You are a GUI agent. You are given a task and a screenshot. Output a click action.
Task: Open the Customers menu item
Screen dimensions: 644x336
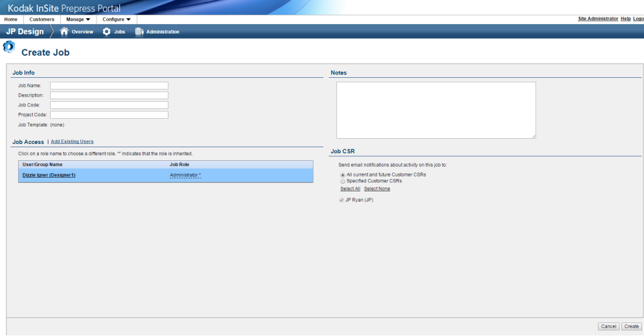(42, 19)
